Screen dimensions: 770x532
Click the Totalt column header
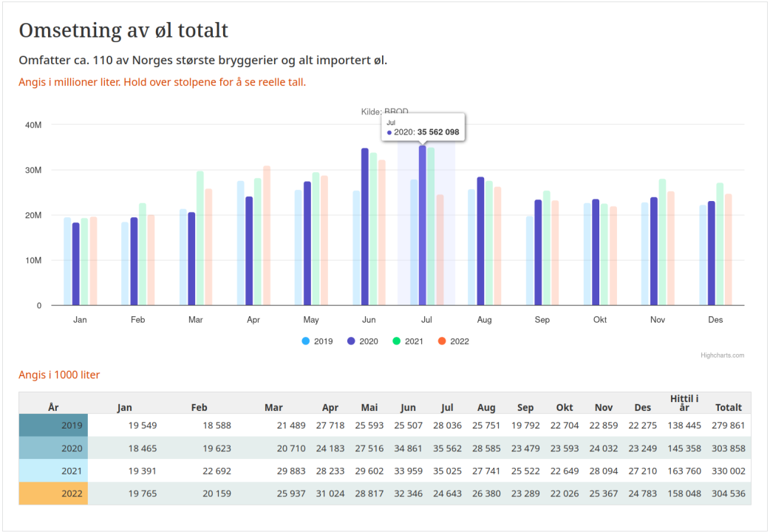pyautogui.click(x=728, y=407)
